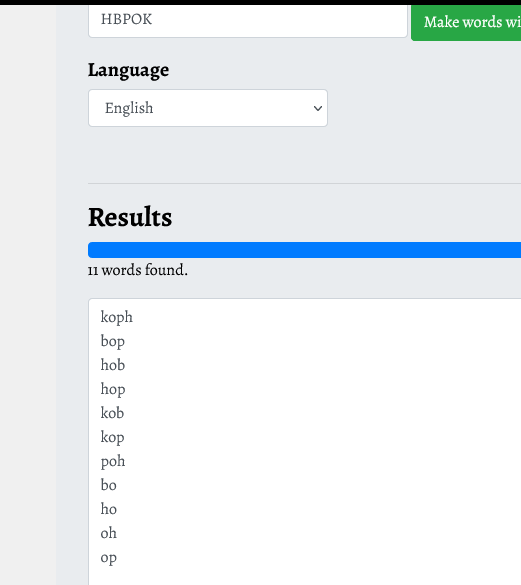Select the word bo in results
The width and height of the screenshot is (521, 585).
point(108,485)
